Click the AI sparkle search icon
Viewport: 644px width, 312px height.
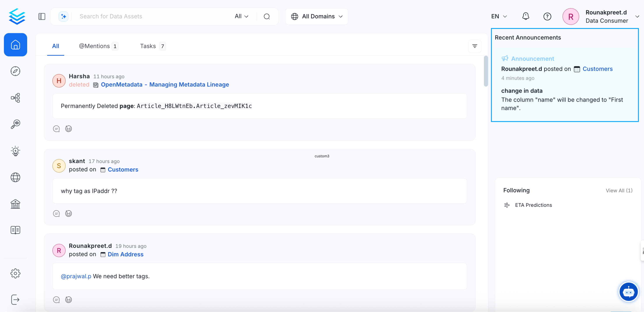coord(63,16)
